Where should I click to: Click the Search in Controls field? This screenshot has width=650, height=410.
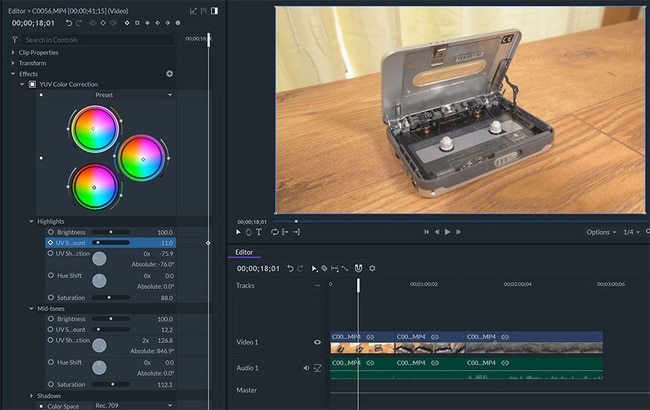(95, 40)
